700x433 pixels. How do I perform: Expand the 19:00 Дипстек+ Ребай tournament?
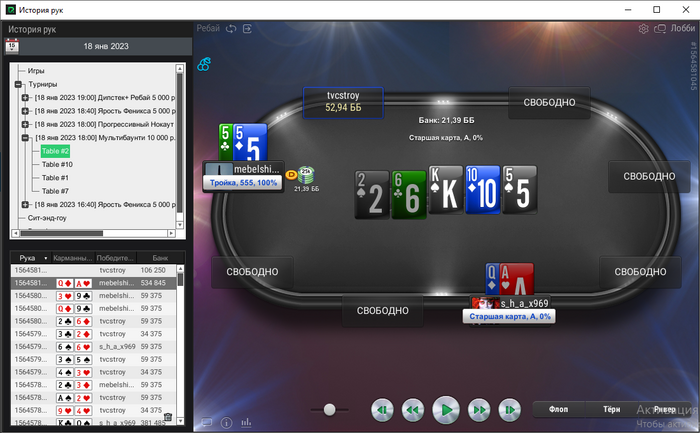coord(25,97)
